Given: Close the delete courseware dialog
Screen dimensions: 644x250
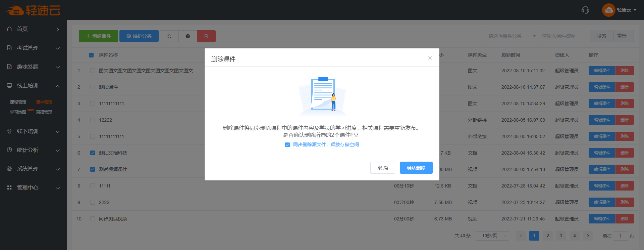Looking at the screenshot, I should (430, 58).
